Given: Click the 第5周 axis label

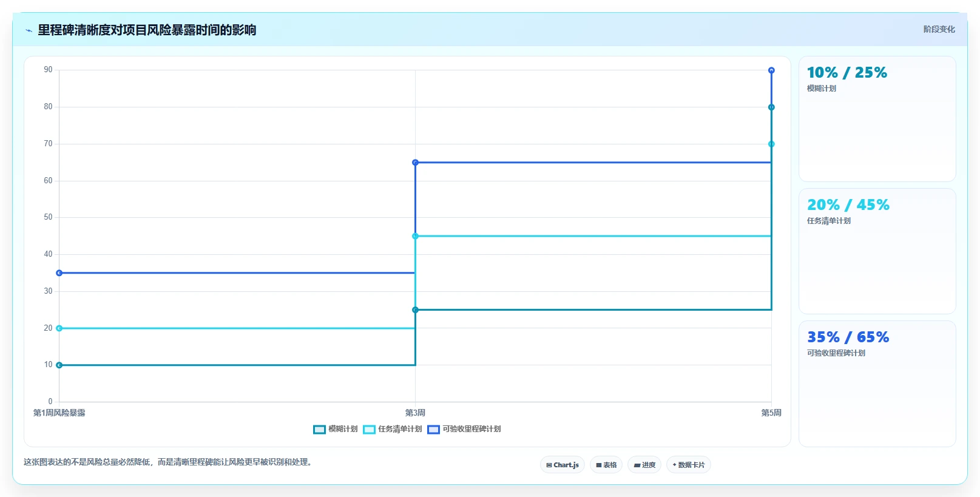Looking at the screenshot, I should coord(771,413).
